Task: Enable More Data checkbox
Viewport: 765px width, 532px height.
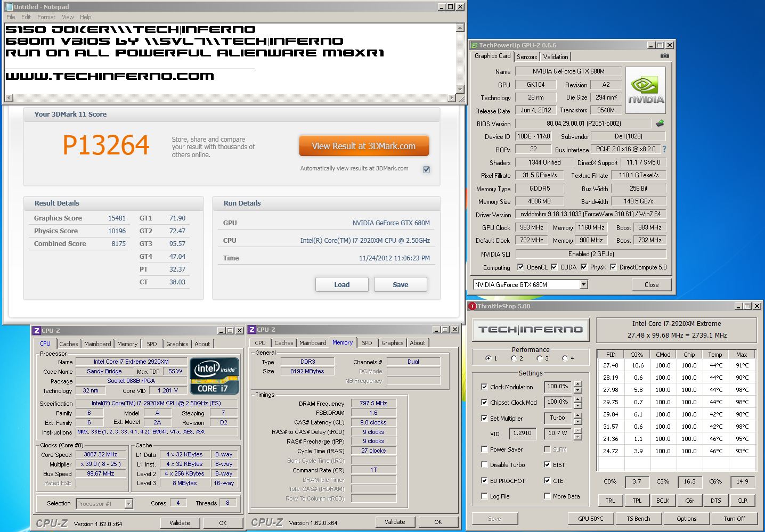Action: tap(547, 496)
